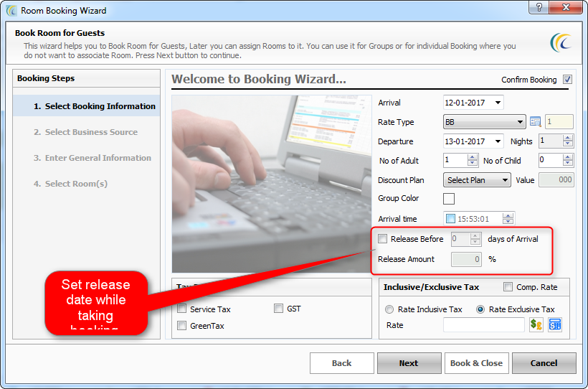Open the Arrival date dropdown
588x389 pixels.
click(x=498, y=103)
